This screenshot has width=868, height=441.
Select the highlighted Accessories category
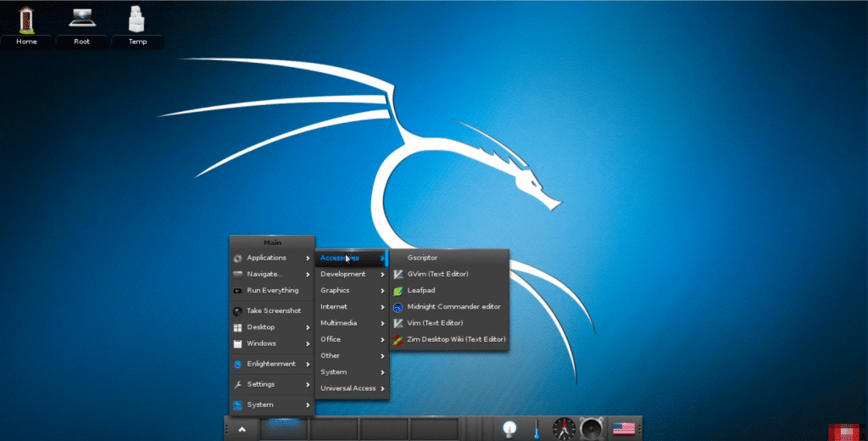[x=352, y=258]
